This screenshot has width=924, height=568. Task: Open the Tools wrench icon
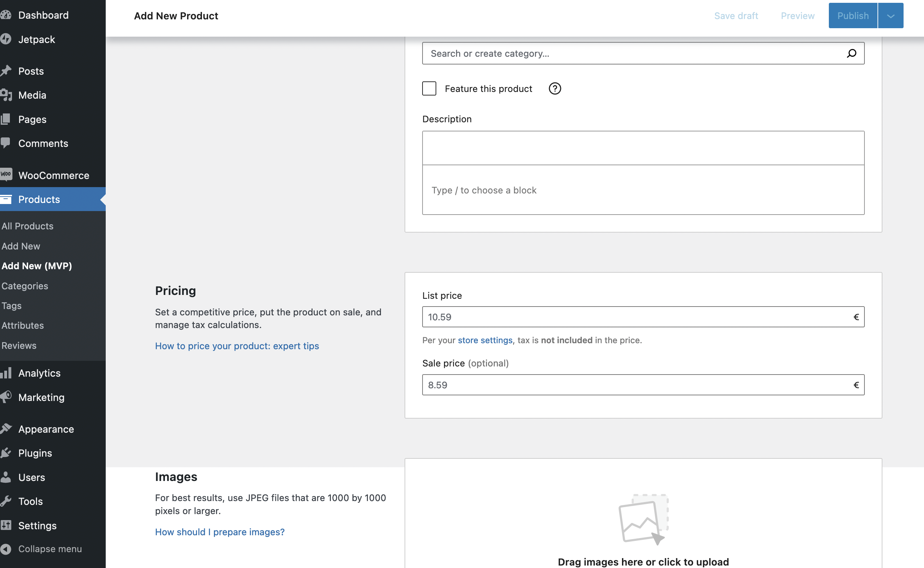click(x=6, y=501)
